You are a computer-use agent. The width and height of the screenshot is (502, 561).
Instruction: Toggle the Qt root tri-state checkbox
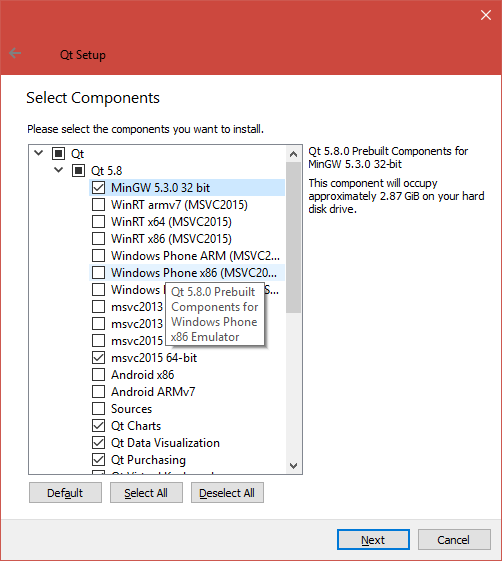(59, 153)
